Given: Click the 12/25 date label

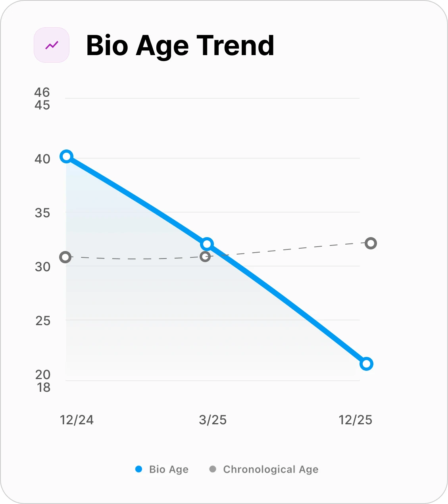Looking at the screenshot, I should (x=356, y=420).
